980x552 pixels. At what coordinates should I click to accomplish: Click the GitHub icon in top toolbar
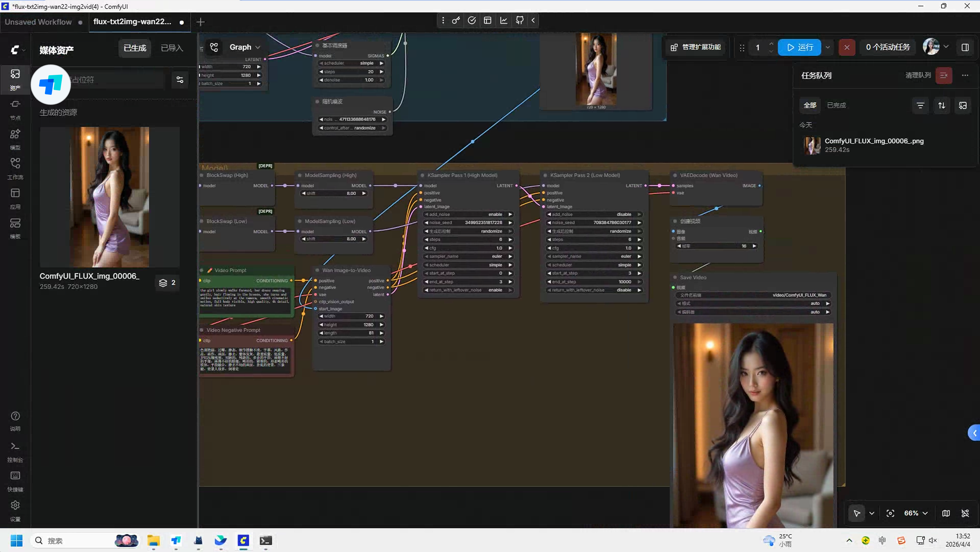tap(519, 21)
